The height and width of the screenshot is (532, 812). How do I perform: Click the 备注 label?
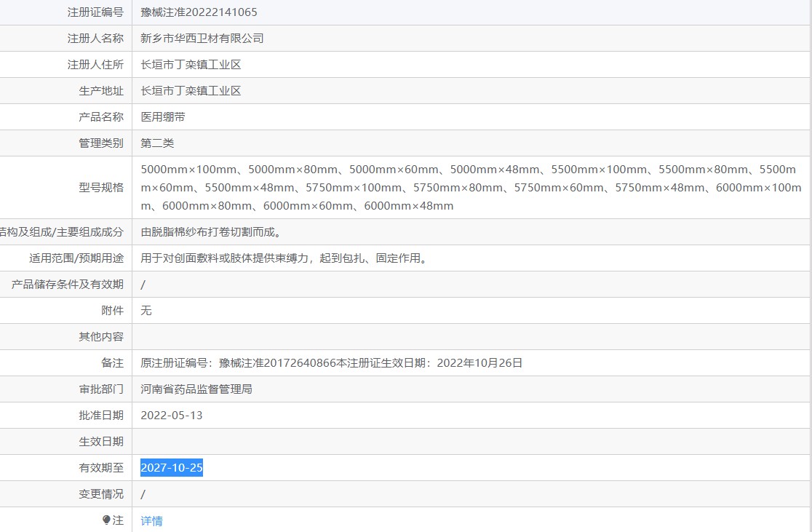(112, 363)
